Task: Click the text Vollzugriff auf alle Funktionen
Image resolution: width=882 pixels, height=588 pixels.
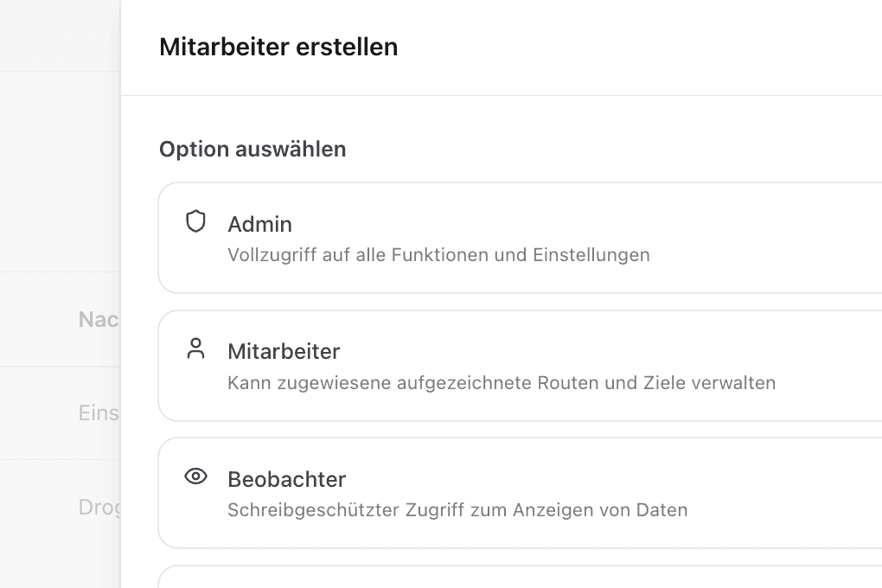Action: click(438, 255)
